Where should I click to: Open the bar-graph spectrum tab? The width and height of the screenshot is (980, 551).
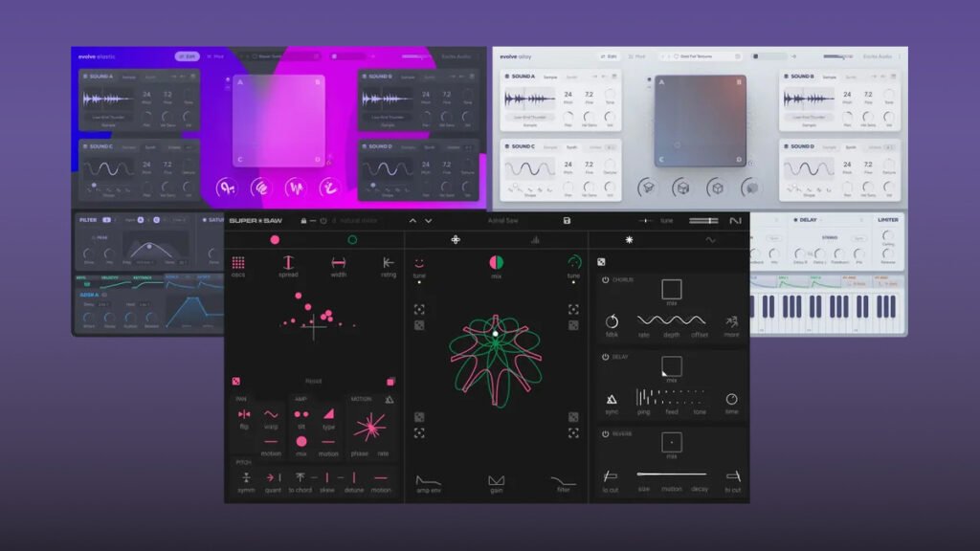(x=535, y=240)
